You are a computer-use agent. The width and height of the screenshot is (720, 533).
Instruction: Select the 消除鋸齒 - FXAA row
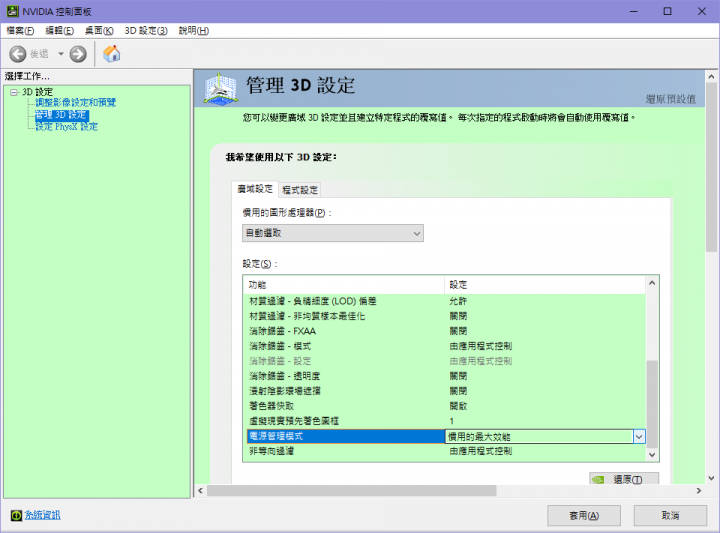click(444, 331)
